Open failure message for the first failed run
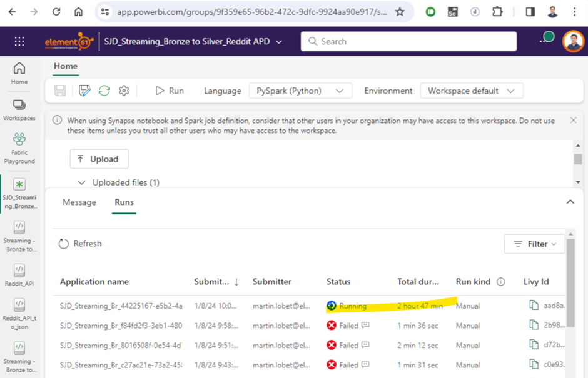 [x=365, y=326]
